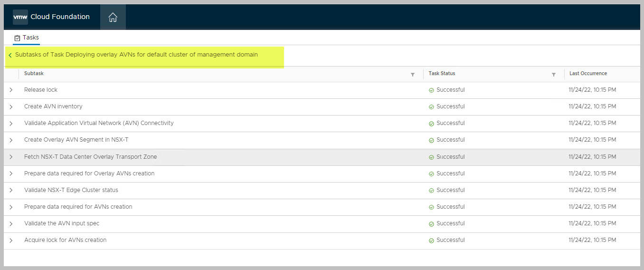
Task: Click the back arrow beside Subtasks title
Action: [x=10, y=55]
